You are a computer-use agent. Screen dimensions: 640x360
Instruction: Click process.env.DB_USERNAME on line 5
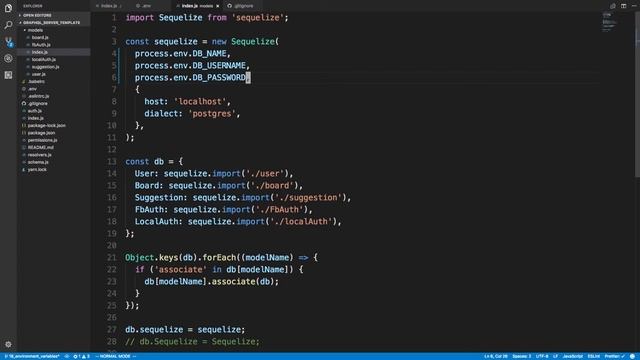pos(190,66)
